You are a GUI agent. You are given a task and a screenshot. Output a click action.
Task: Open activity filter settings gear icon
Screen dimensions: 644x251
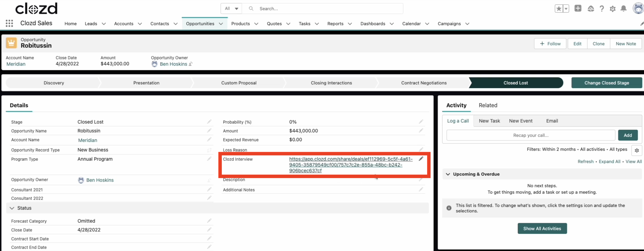[x=637, y=150]
